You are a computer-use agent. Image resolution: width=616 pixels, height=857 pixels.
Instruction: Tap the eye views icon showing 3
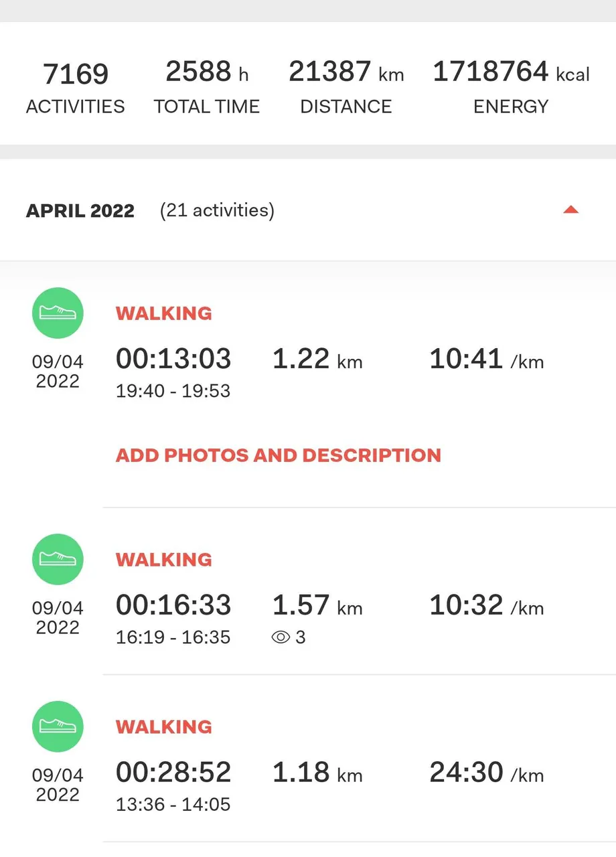[281, 637]
